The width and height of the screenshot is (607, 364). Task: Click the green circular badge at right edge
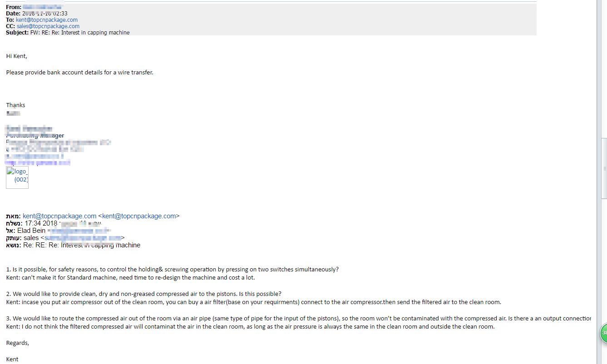click(604, 333)
